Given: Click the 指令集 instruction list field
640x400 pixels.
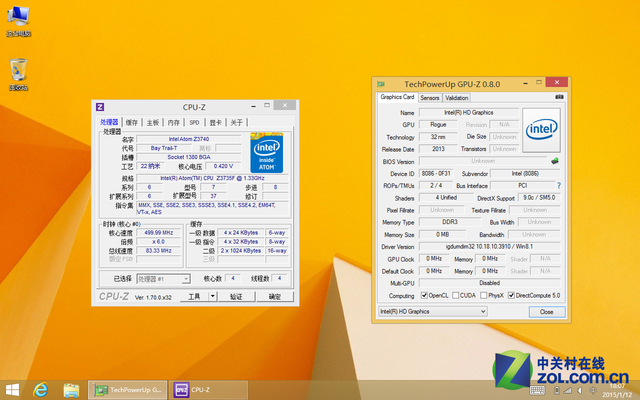Looking at the screenshot, I should pos(213,209).
